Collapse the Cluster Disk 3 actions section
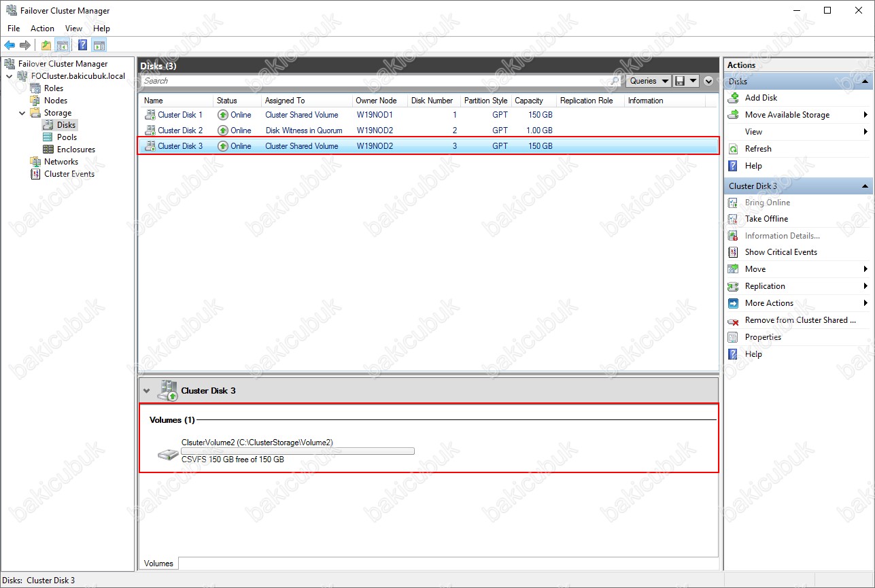This screenshot has height=588, width=875. 865,186
